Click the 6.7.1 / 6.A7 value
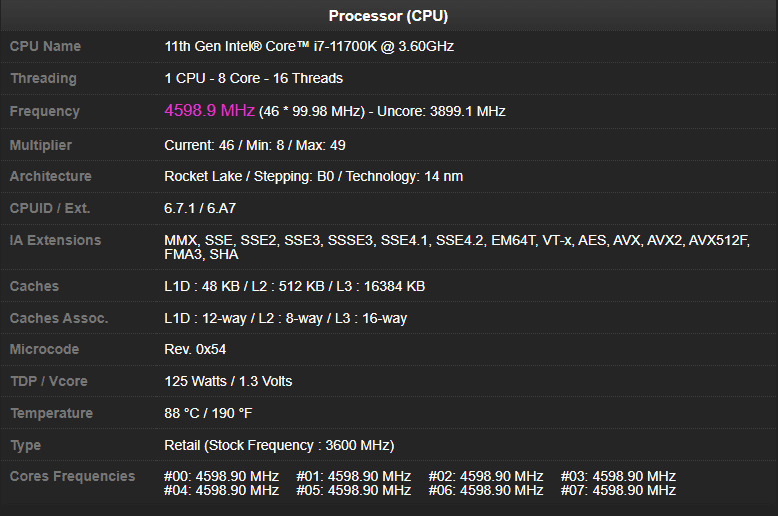This screenshot has height=516, width=778. (x=200, y=208)
